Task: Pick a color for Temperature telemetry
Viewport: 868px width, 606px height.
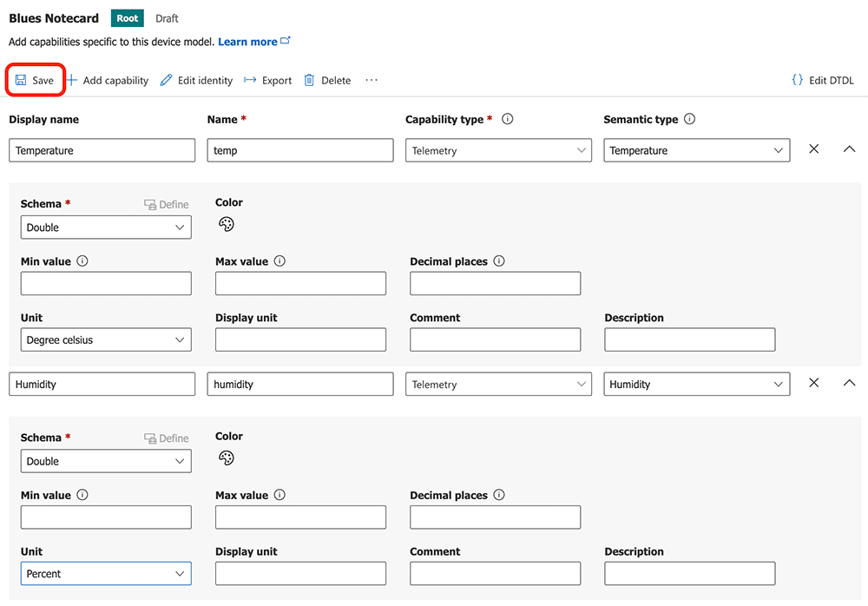Action: (226, 225)
